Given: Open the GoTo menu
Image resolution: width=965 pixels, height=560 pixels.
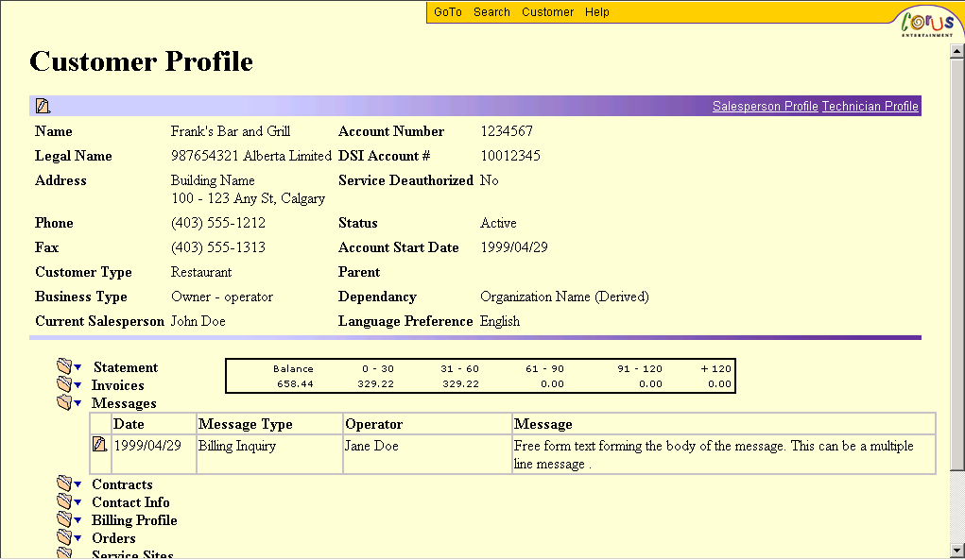Looking at the screenshot, I should click(447, 12).
